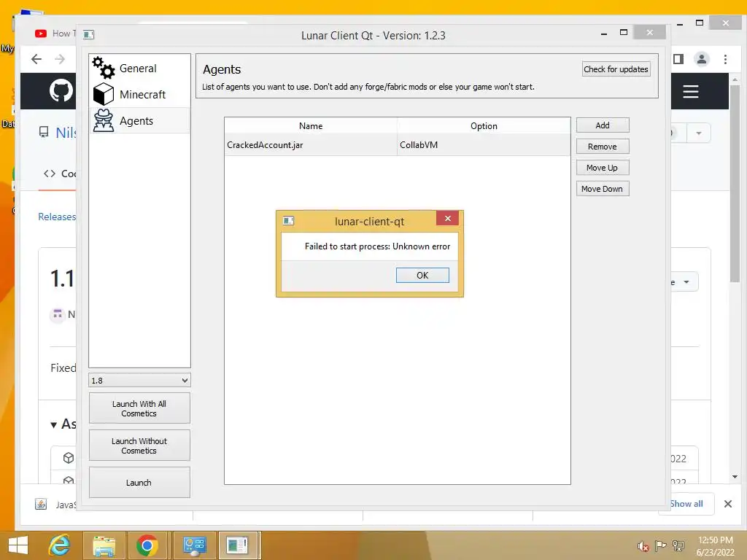This screenshot has width=747, height=560.
Task: Collapse the Assets section triangle
Action: pos(54,425)
